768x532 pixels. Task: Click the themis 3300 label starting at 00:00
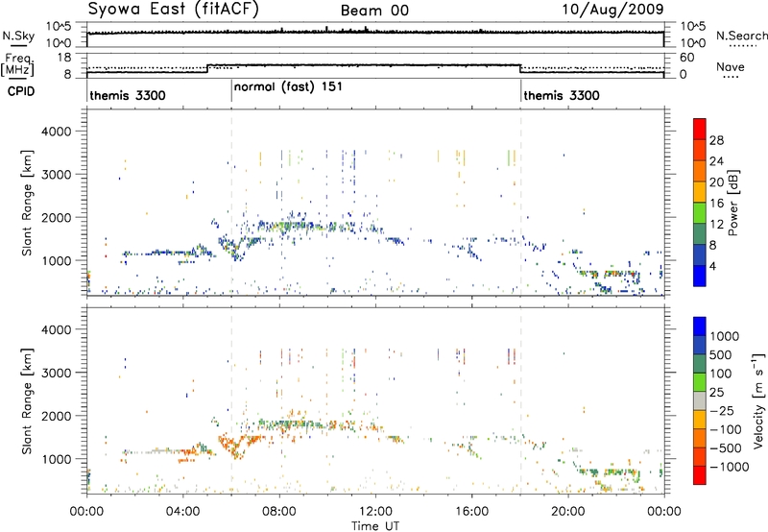coord(128,95)
